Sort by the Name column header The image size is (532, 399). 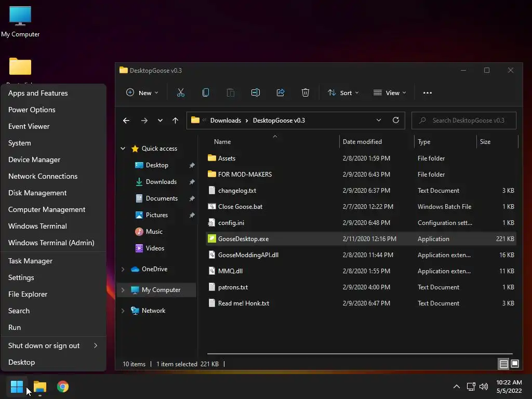222,142
